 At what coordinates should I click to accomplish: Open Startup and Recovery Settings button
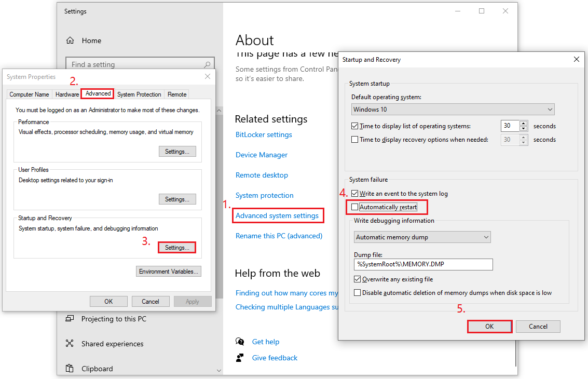coord(177,248)
